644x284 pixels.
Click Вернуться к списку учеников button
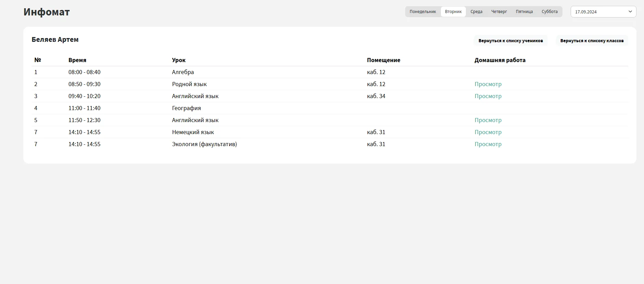(510, 40)
